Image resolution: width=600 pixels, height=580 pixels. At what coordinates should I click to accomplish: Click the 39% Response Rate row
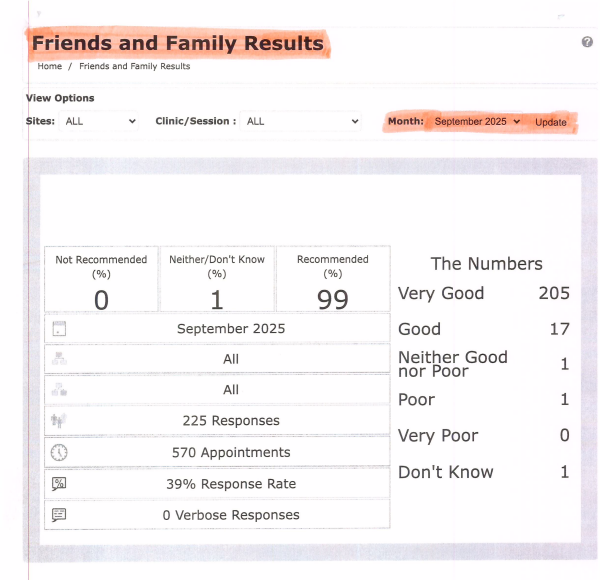point(231,484)
